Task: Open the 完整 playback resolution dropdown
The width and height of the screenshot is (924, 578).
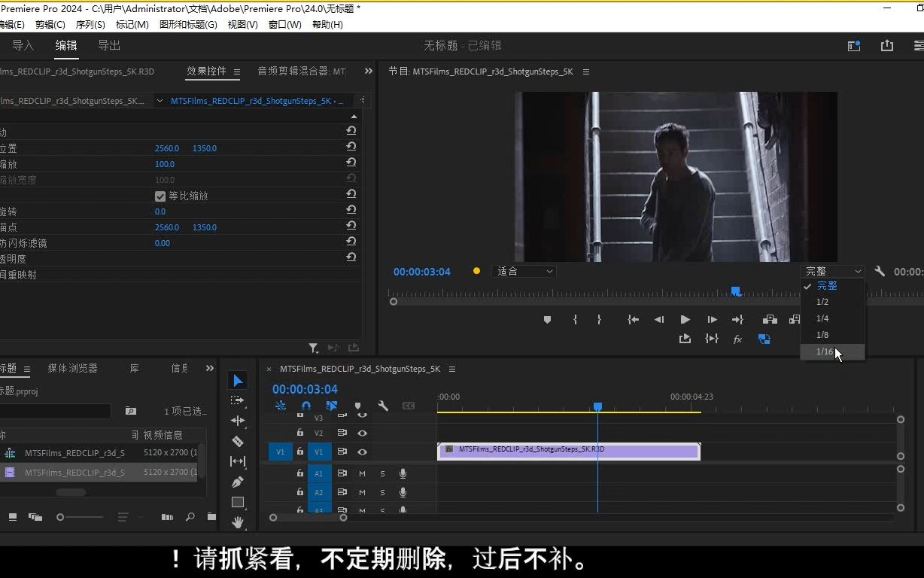Action: [x=832, y=272]
